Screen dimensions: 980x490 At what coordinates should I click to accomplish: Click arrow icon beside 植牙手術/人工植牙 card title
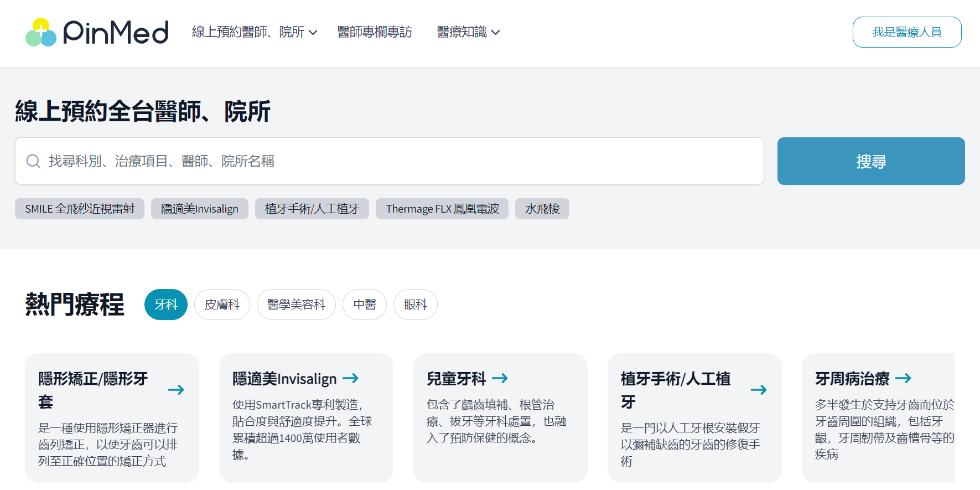coord(759,390)
